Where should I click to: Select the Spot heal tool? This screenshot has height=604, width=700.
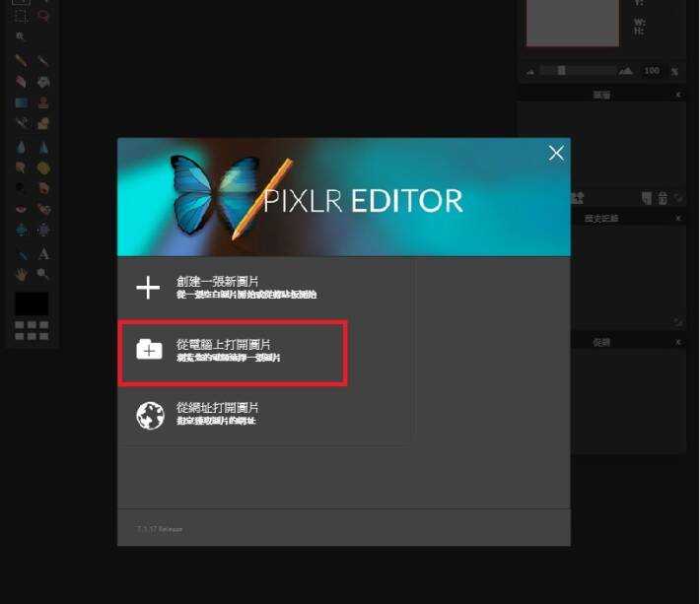click(x=43, y=209)
